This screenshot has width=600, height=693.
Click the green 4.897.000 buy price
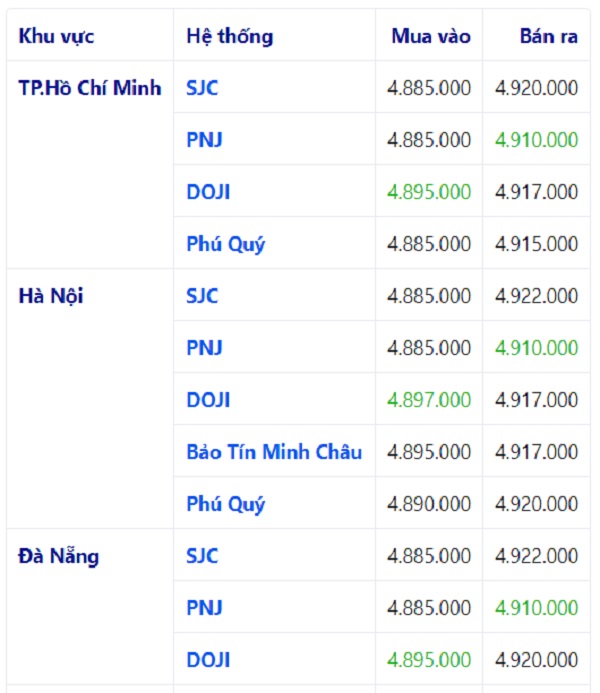pyautogui.click(x=429, y=400)
